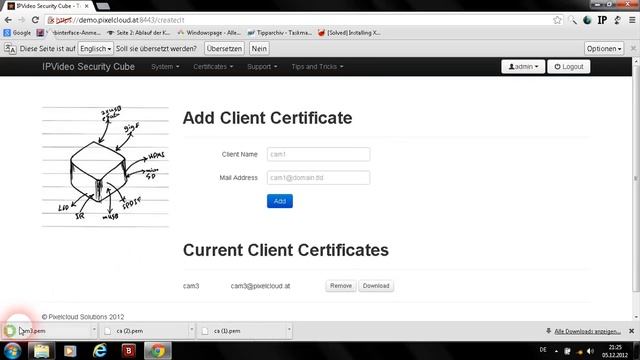
Task: Open Chrome menu hamburger icon
Action: point(632,20)
